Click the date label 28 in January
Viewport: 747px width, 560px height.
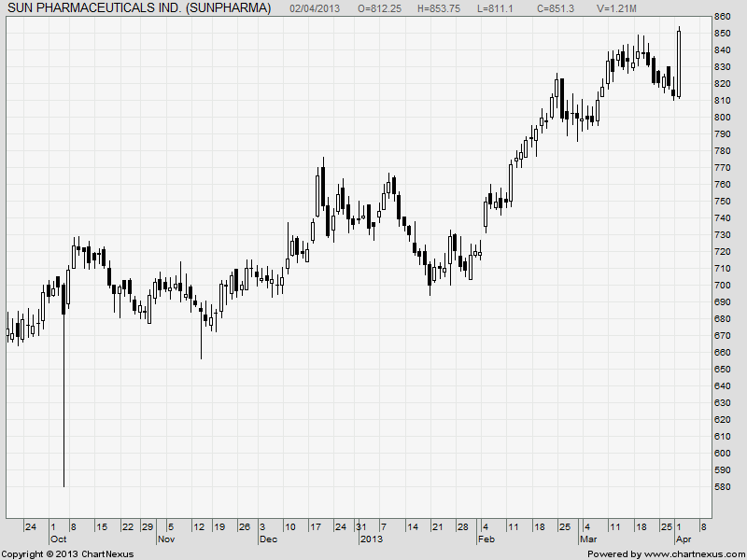pos(462,527)
